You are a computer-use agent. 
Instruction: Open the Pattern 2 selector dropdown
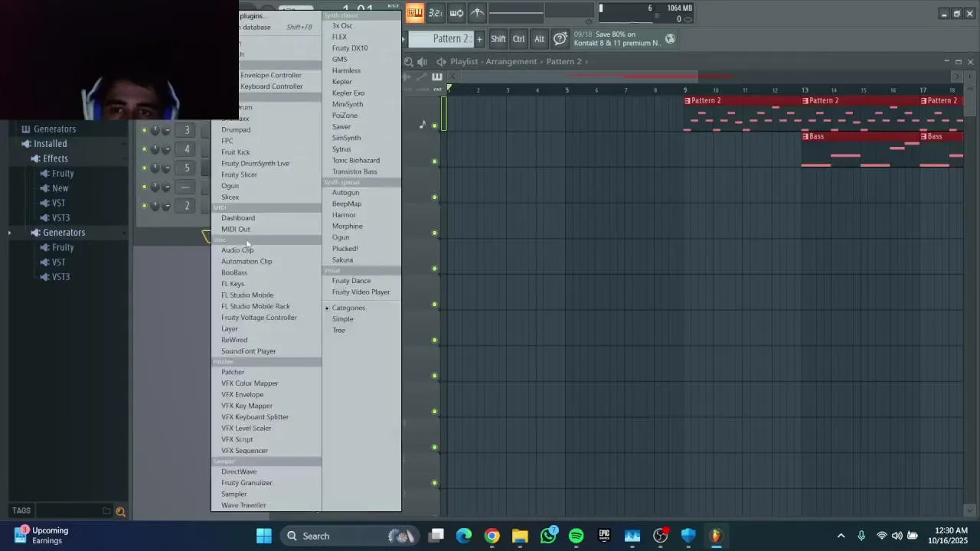(x=441, y=39)
